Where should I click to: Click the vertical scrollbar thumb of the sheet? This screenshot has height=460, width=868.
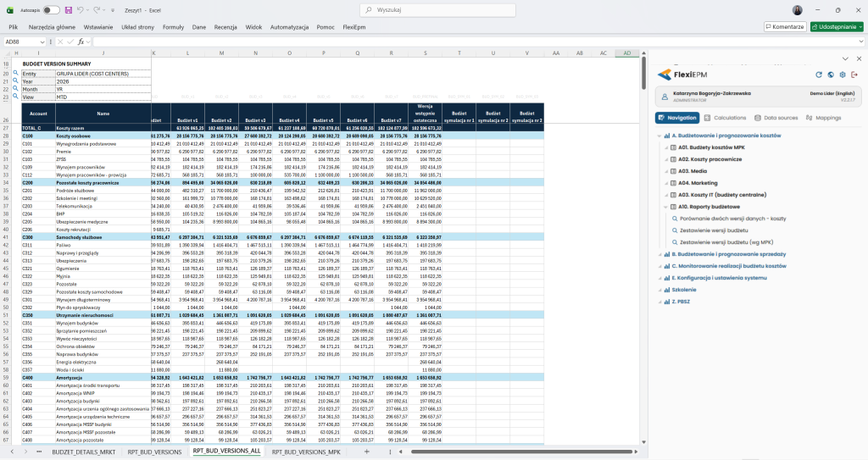[644, 73]
